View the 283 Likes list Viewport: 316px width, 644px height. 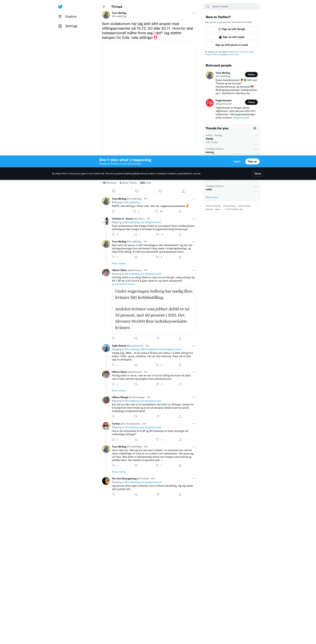(145, 183)
